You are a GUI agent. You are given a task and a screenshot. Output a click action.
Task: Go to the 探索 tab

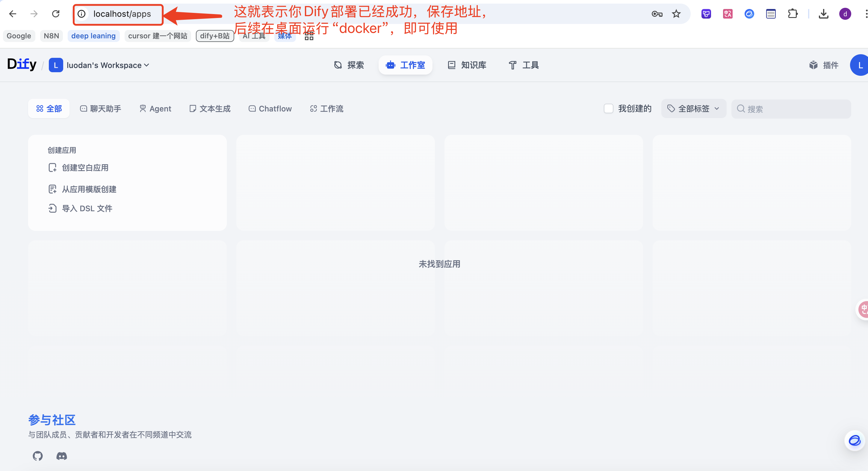[x=349, y=65]
